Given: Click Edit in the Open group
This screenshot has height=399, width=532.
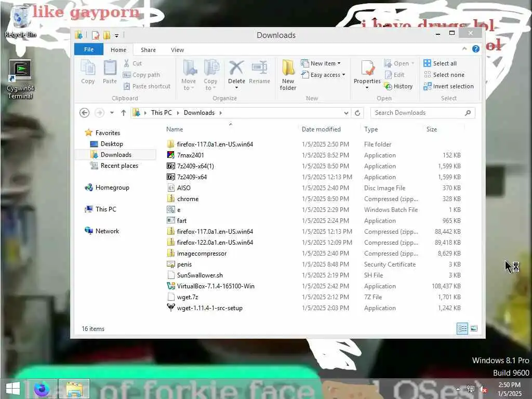Looking at the screenshot, I should click(394, 75).
